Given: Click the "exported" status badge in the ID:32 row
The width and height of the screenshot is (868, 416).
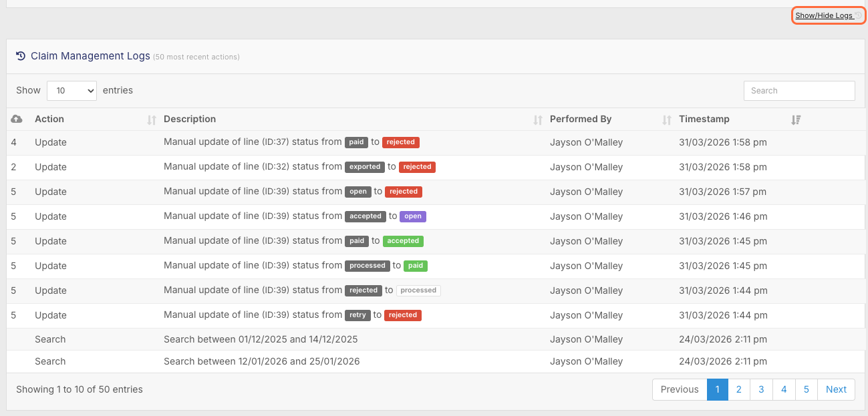Looking at the screenshot, I should coord(365,167).
